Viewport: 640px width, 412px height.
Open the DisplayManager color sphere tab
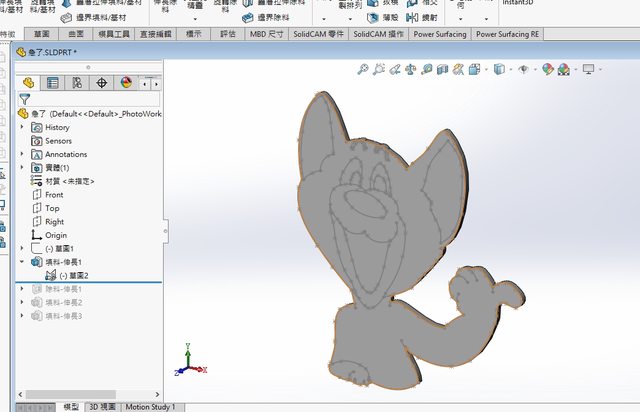126,82
